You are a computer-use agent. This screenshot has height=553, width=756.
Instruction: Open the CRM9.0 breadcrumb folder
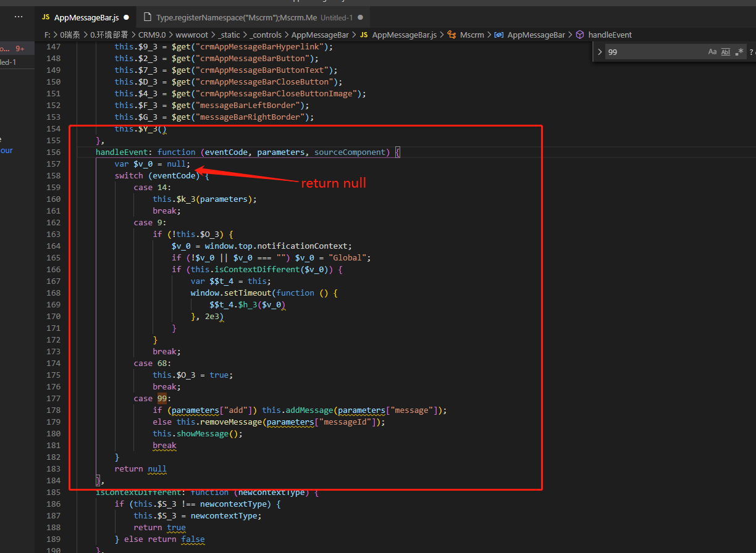(x=152, y=35)
